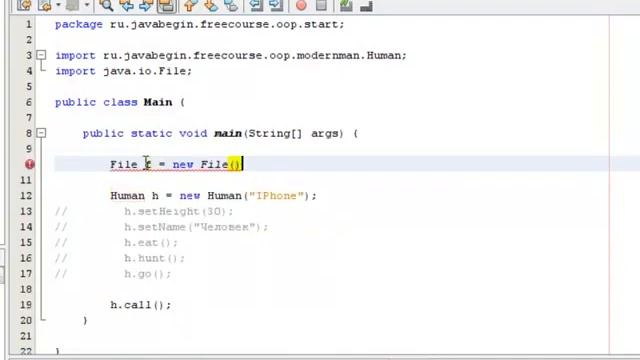The width and height of the screenshot is (640, 360).
Task: Click commented line 'h.eat();'
Action: click(x=151, y=243)
